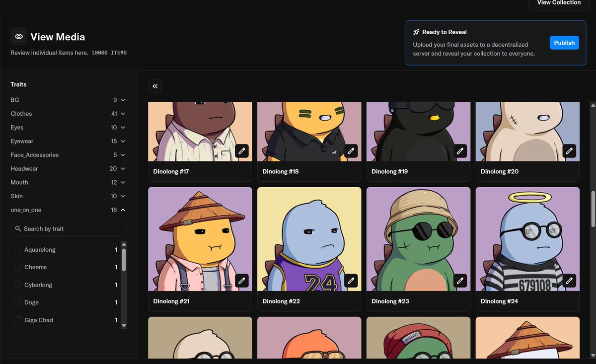The width and height of the screenshot is (596, 364).
Task: Click the Publish button
Action: (564, 43)
